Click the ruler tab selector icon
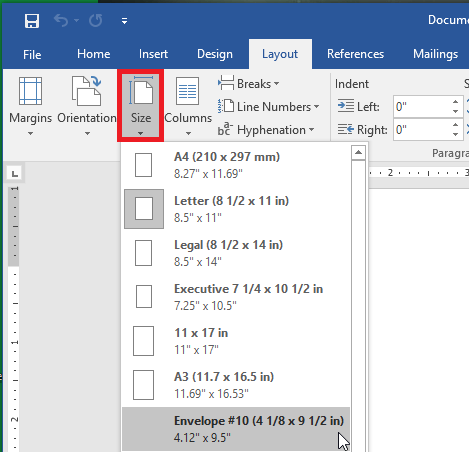 pyautogui.click(x=14, y=174)
